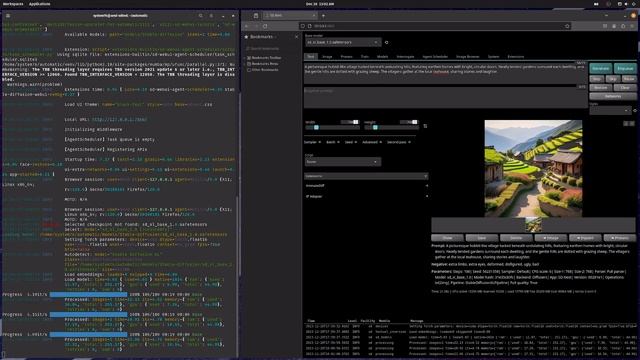Expand the Second pass accordion
Image resolution: width=640 pixels, height=360 pixels.
pyautogui.click(x=398, y=142)
